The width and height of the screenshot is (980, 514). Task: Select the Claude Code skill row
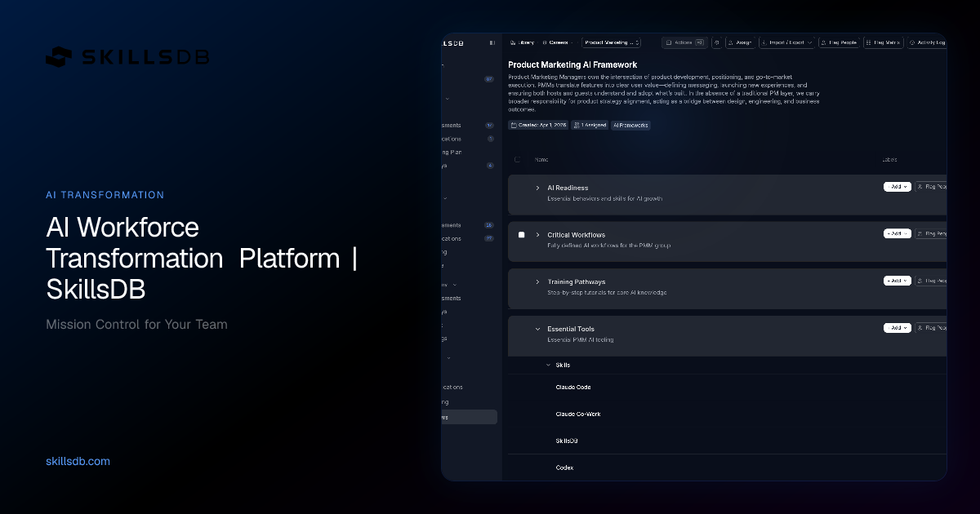(x=728, y=388)
